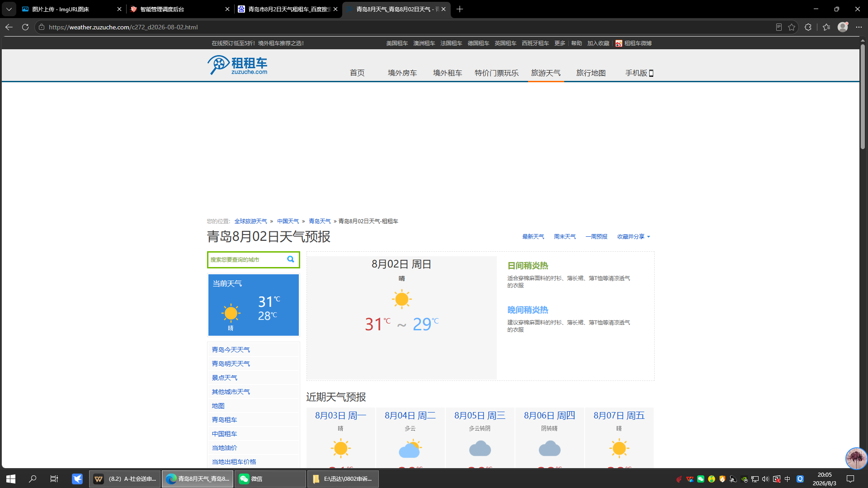Open the 境外房车 navigation item
The image size is (868, 488).
[x=402, y=73]
